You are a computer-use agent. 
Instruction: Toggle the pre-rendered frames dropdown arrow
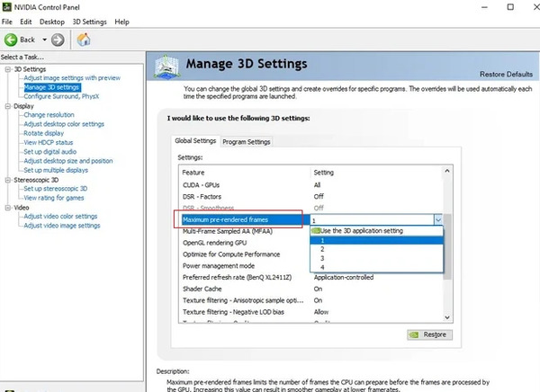point(438,219)
